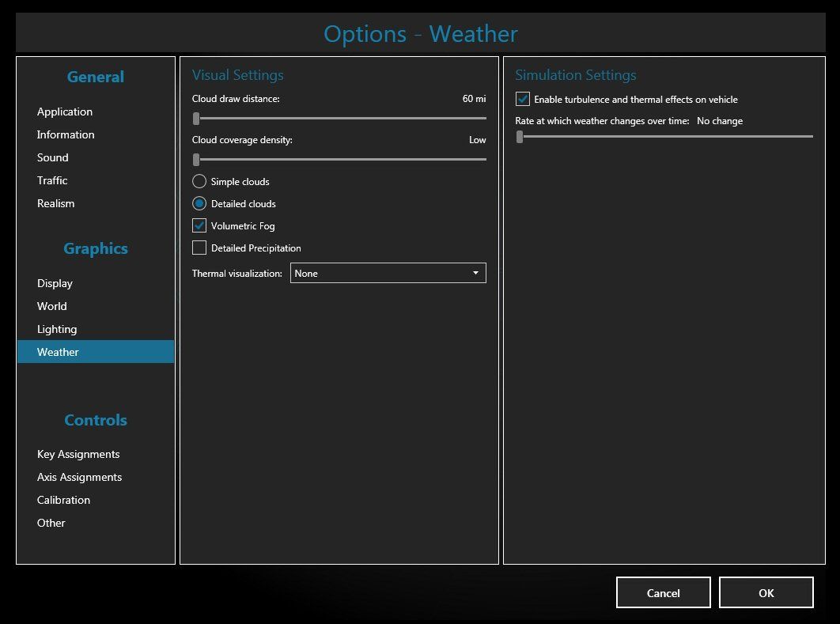Switch to the World graphics page
The width and height of the screenshot is (840, 624).
coord(52,306)
